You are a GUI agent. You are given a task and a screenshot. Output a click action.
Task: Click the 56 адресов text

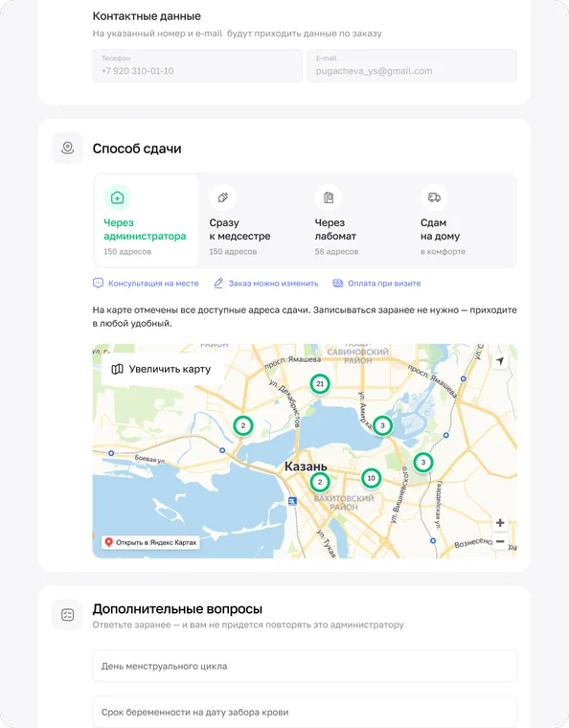pyautogui.click(x=336, y=252)
